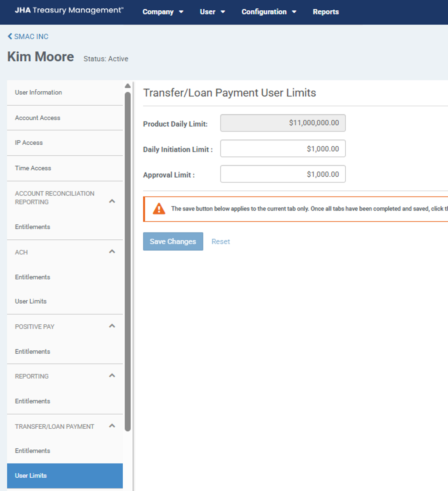
Task: Collapse the ACH section chevron
Action: point(112,252)
